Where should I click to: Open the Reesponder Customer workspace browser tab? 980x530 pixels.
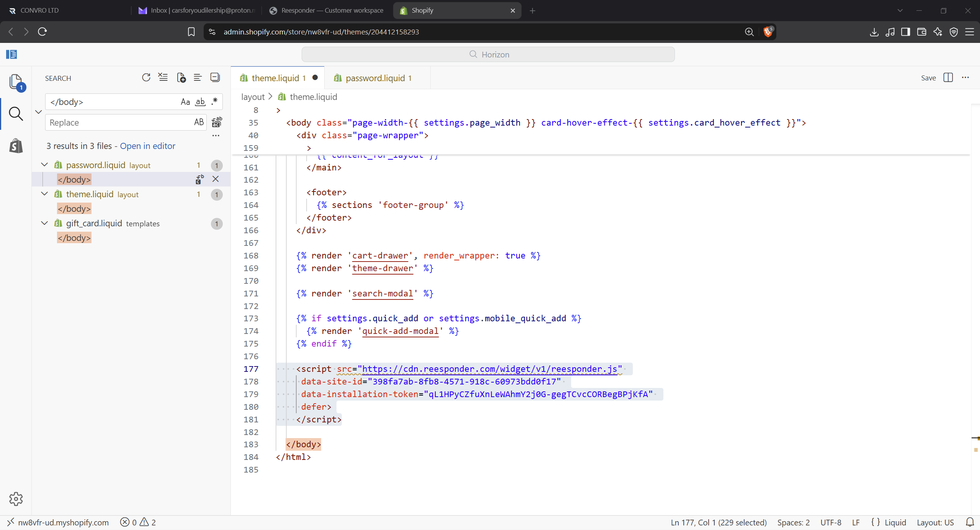pos(327,10)
